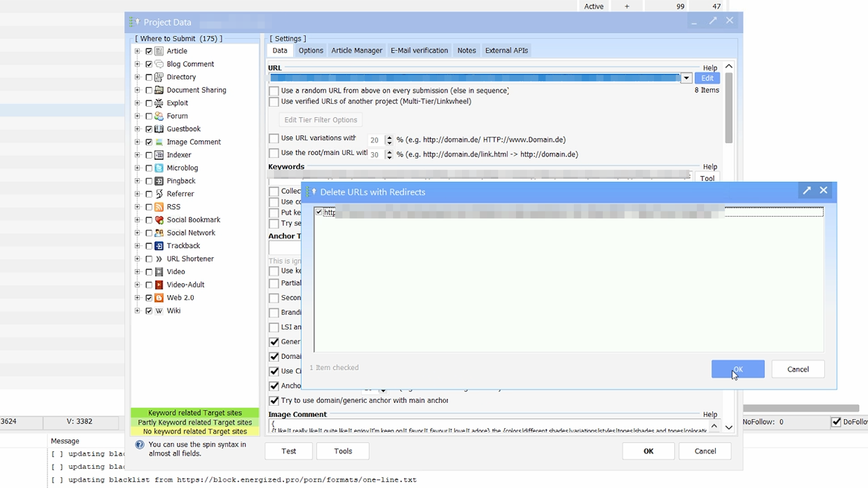Expand the Blog Comment tree node
Viewport: 868px width, 488px height.
point(137,64)
